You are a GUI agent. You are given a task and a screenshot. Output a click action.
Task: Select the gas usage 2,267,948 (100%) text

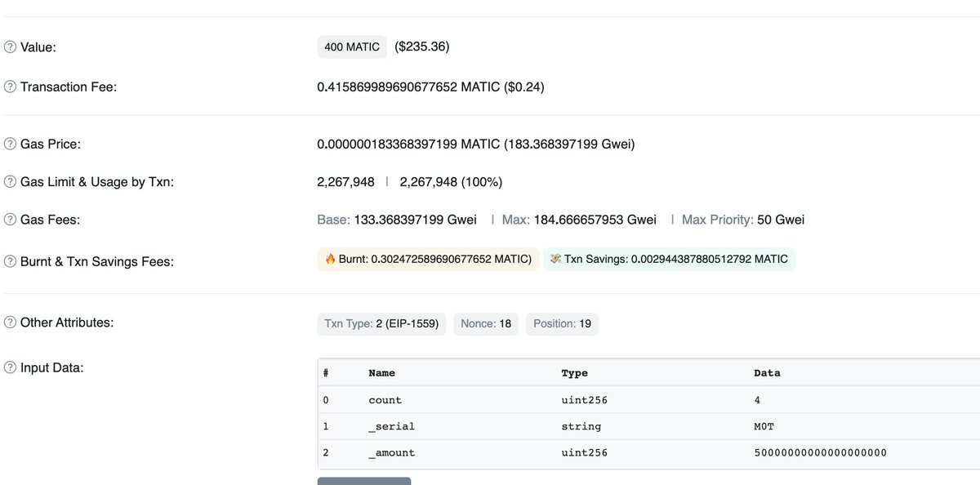pyautogui.click(x=451, y=182)
